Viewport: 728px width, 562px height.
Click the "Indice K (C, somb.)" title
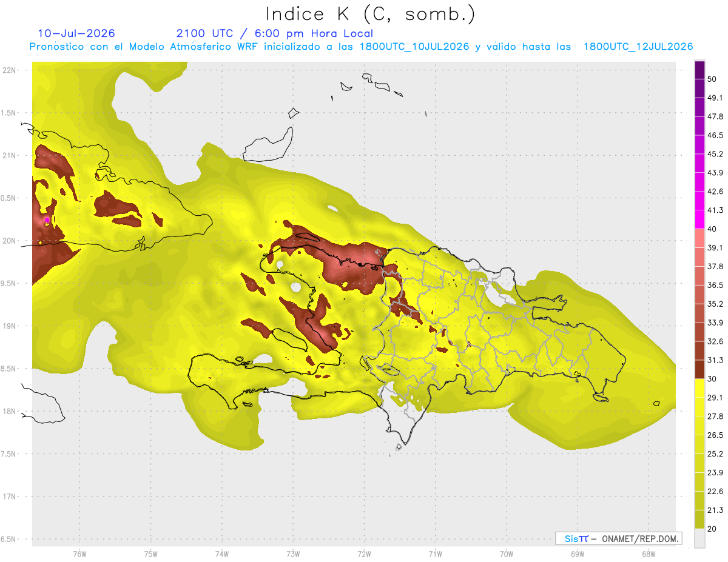[x=370, y=14]
